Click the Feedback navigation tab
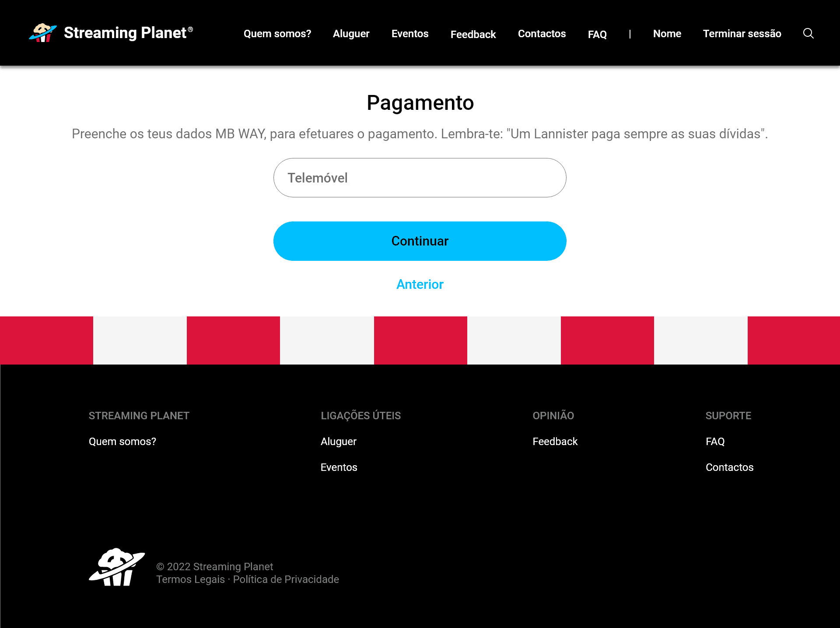 473,34
